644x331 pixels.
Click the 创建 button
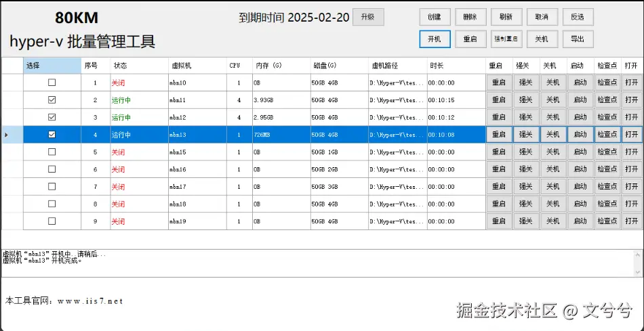pos(435,17)
